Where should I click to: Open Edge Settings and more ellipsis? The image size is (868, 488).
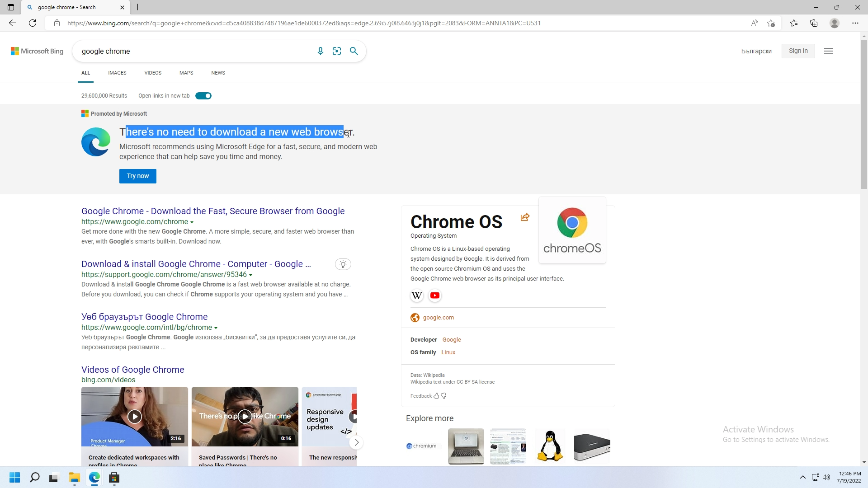pos(855,23)
